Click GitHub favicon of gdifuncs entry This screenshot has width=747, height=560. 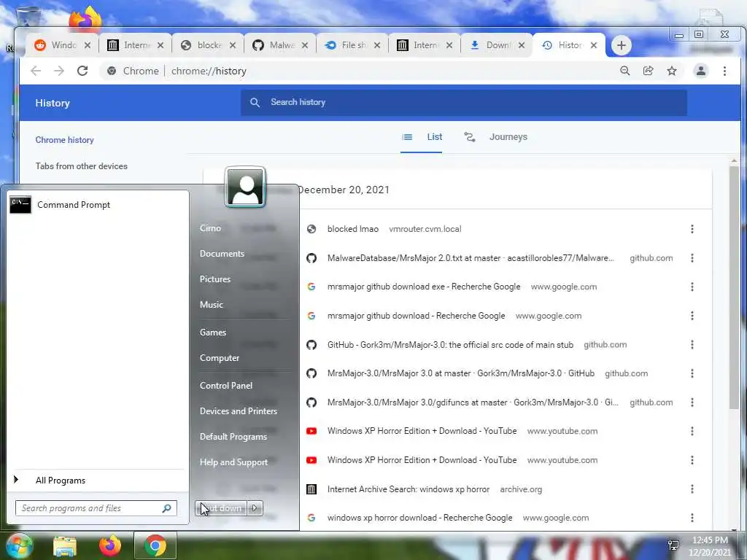311,402
